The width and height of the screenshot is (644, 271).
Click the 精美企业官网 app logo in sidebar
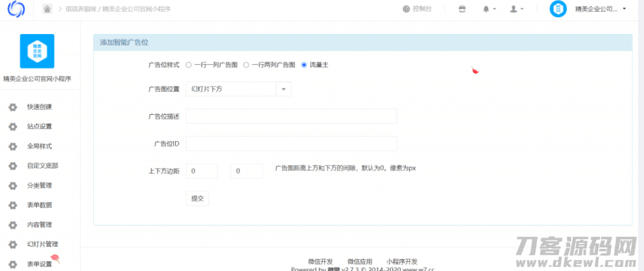point(37,51)
